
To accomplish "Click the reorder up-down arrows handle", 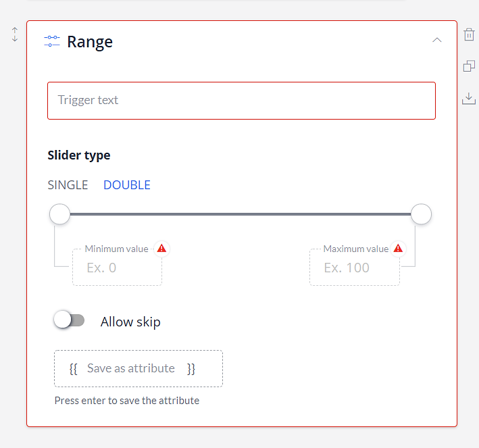I will (15, 34).
